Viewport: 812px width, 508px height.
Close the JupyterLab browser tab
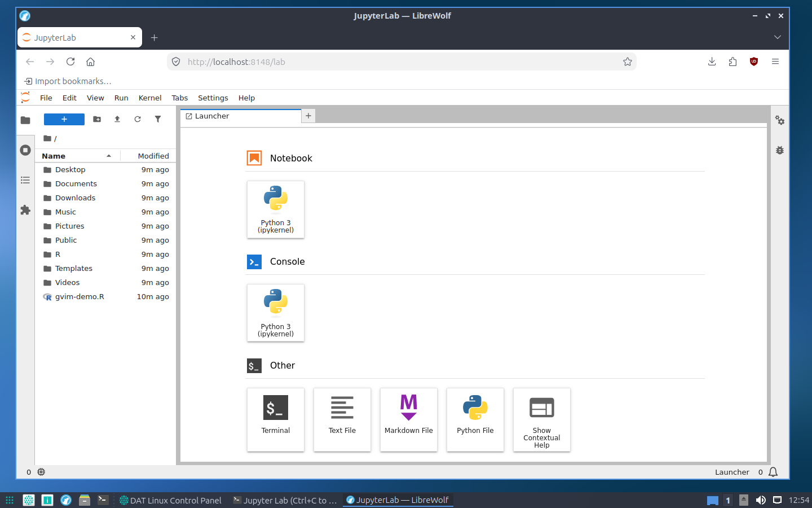click(x=133, y=37)
